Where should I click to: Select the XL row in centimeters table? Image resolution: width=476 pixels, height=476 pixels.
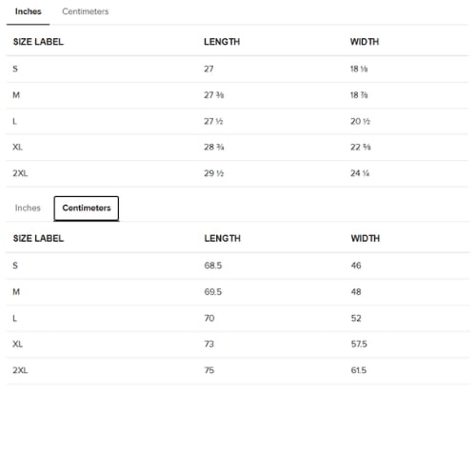click(x=237, y=345)
